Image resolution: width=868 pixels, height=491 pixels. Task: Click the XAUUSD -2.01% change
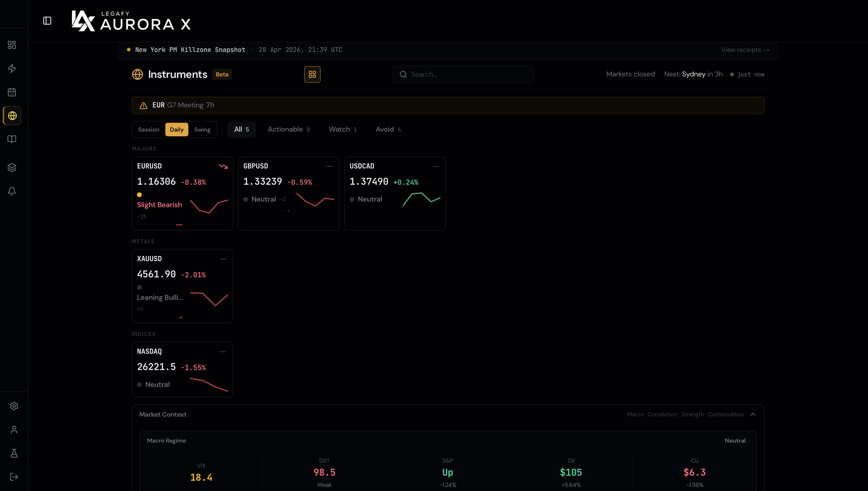pos(193,275)
